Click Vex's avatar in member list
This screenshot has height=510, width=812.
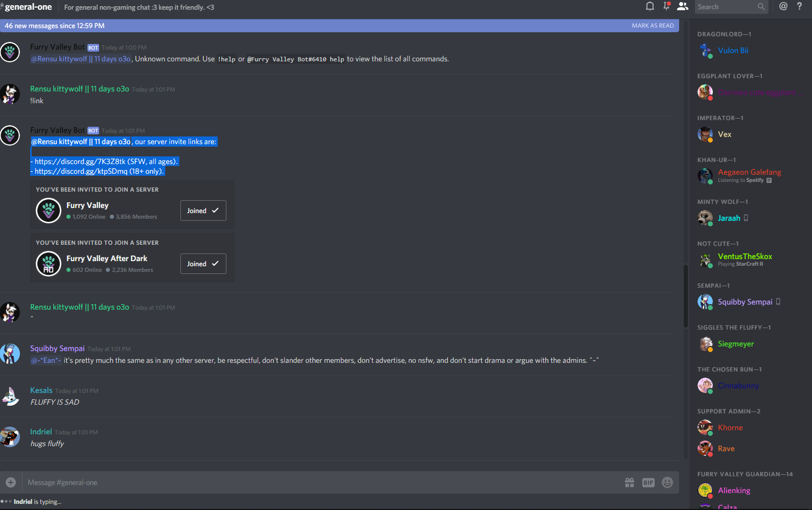pyautogui.click(x=705, y=134)
